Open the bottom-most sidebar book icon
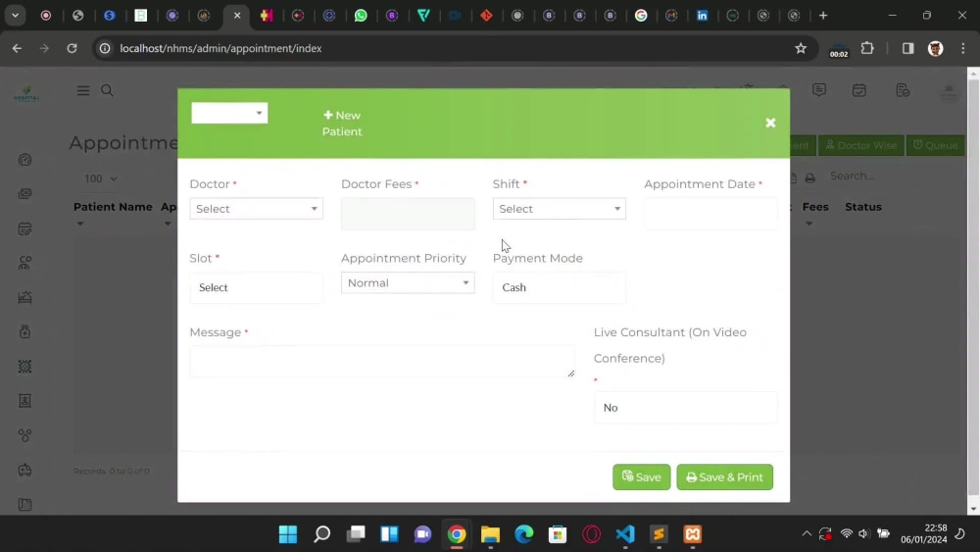The width and height of the screenshot is (980, 552). coord(25,504)
